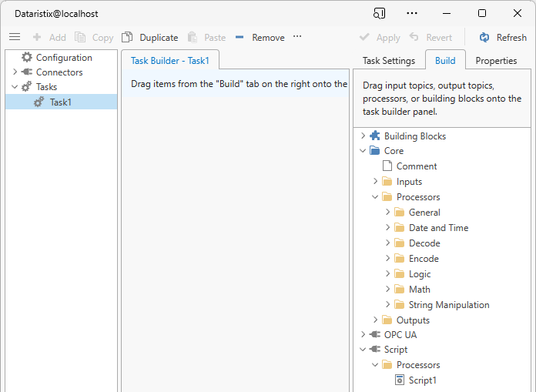Open the Properties tab
Image resolution: width=536 pixels, height=392 pixels.
pyautogui.click(x=496, y=61)
